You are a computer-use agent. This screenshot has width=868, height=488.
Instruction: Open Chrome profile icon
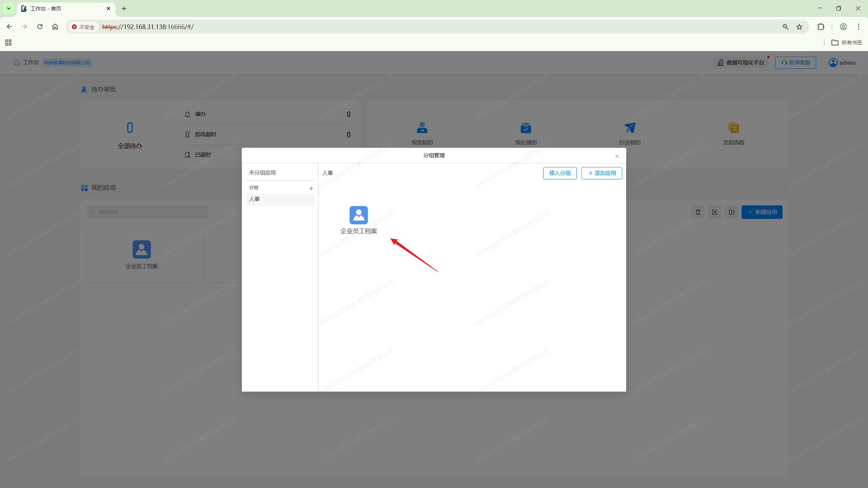click(843, 27)
